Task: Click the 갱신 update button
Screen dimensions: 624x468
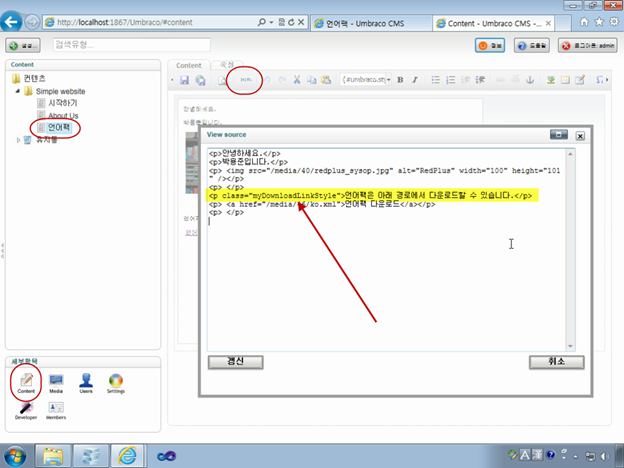Action: pos(236,362)
